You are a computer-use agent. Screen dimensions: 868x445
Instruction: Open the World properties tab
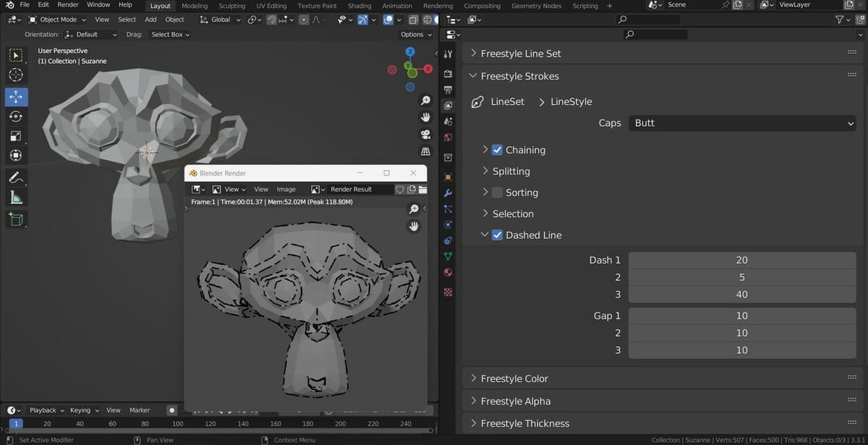point(448,137)
